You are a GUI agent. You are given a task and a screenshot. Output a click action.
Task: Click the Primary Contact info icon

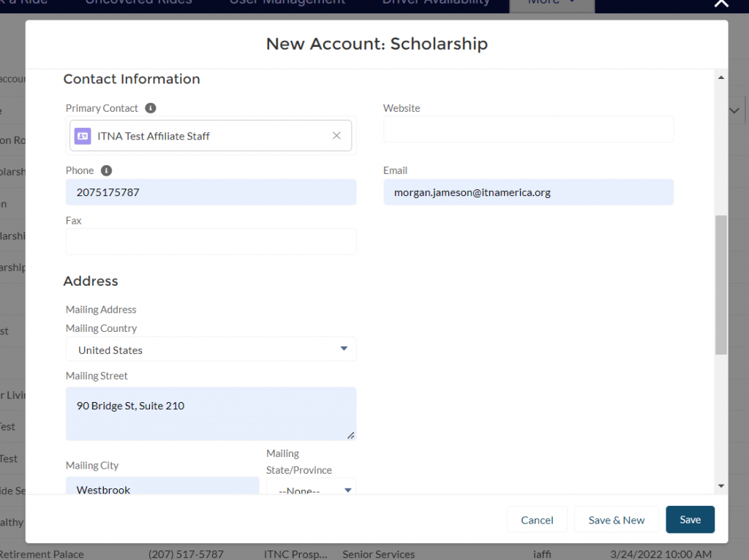(x=151, y=108)
